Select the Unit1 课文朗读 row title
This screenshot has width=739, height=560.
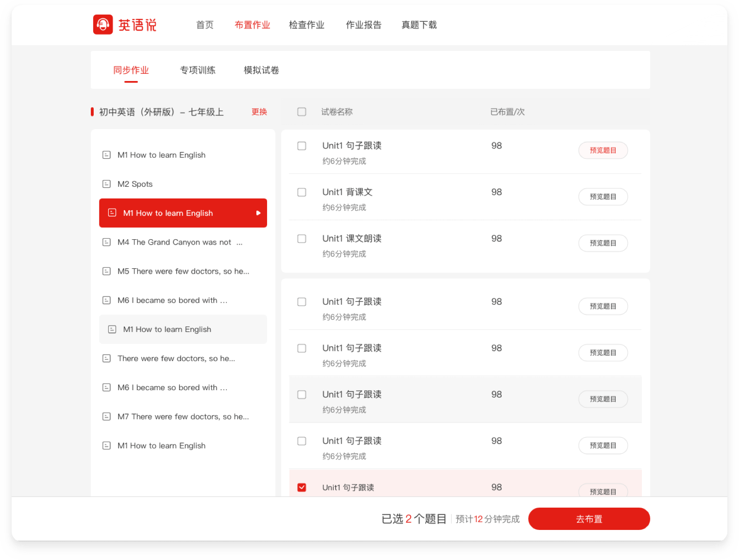(x=352, y=239)
